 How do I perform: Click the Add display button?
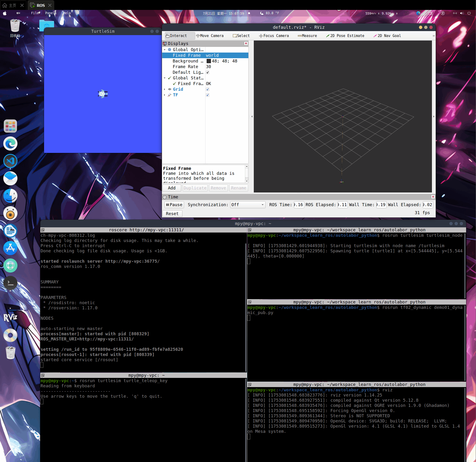click(x=172, y=188)
